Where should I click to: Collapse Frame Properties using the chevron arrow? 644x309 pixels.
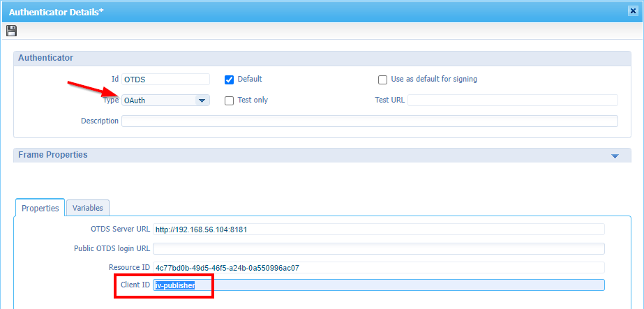pos(615,156)
